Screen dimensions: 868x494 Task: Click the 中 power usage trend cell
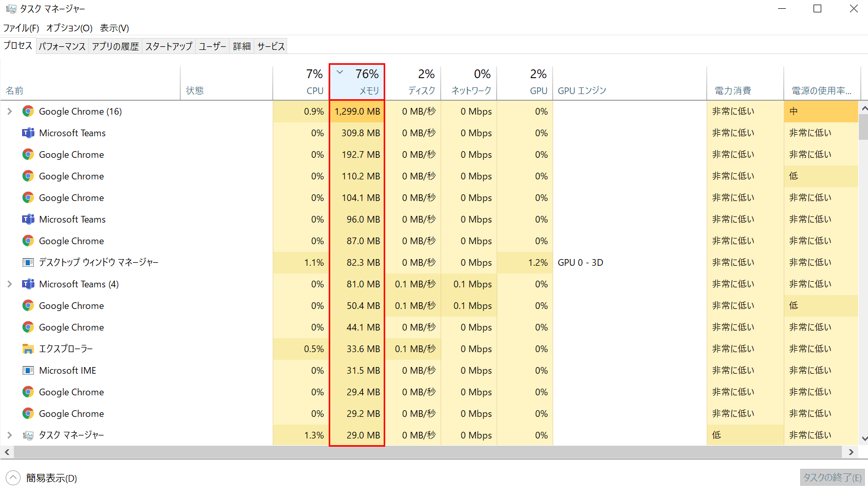point(821,112)
